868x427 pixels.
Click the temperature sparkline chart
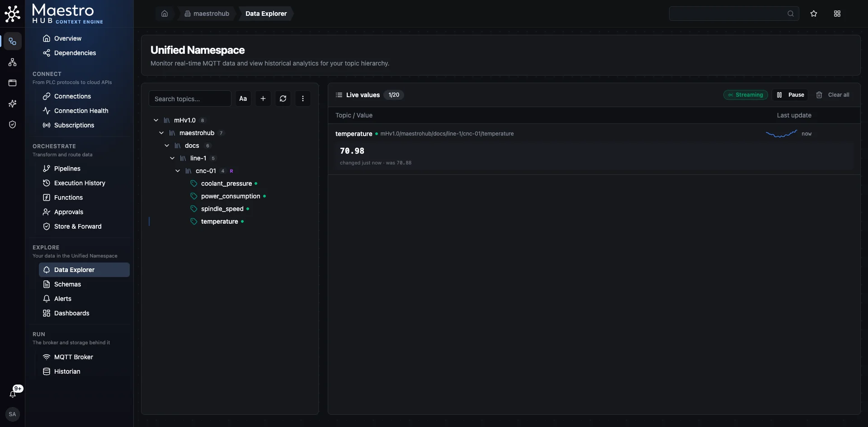pos(781,134)
